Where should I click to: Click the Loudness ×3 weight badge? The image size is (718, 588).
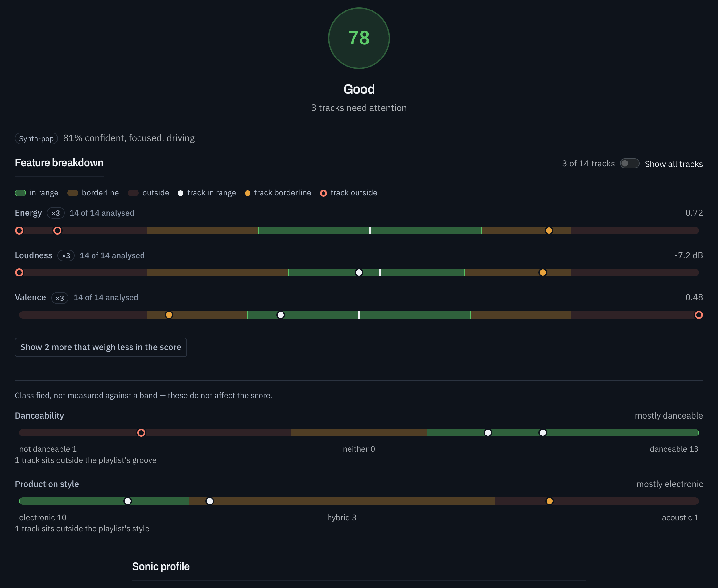coord(66,256)
